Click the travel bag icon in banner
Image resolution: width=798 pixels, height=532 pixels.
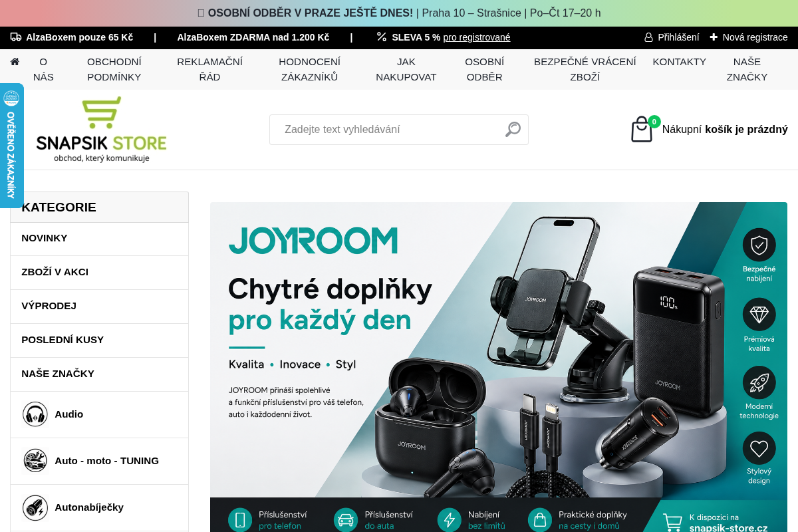[540, 520]
